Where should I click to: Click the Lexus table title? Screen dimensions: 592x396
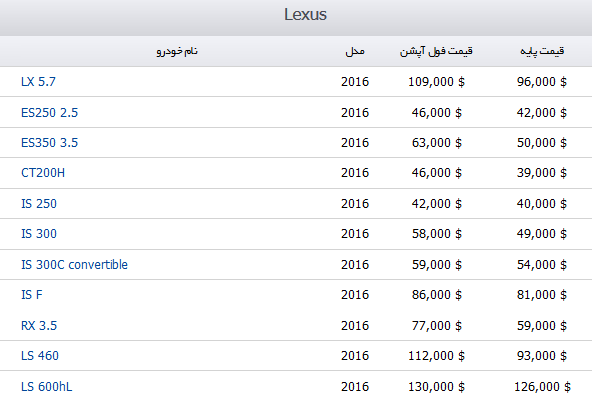click(x=305, y=15)
